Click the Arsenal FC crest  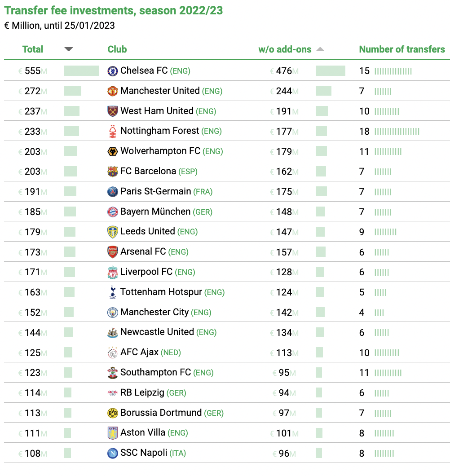coord(113,252)
